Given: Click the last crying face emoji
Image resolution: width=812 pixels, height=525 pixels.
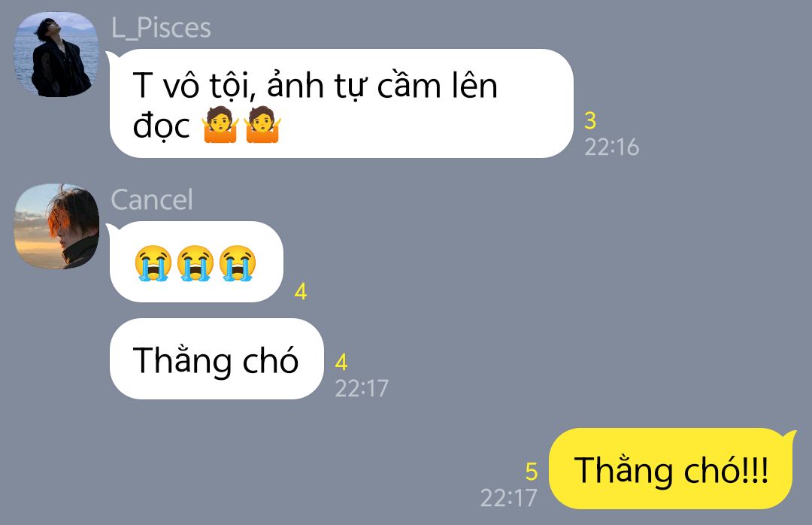Looking at the screenshot, I should point(238,262).
